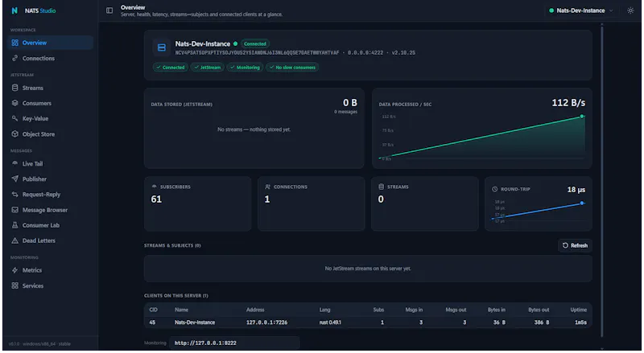Screen dimensions: 644x353
Task: Click the 18 µs round-trip value
Action: coord(576,190)
